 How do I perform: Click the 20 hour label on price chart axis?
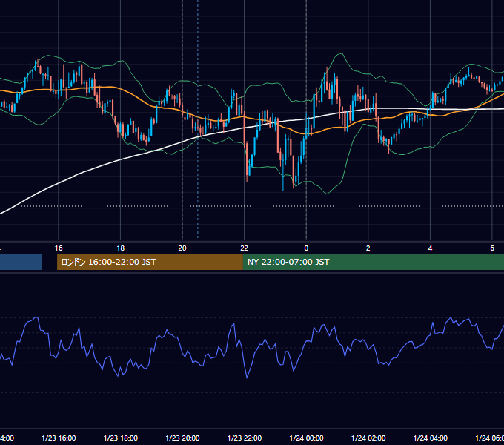tap(182, 248)
